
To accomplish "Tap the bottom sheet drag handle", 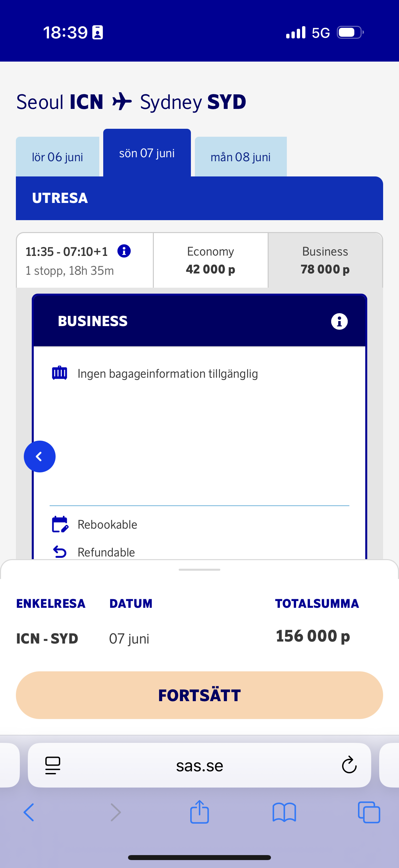I will (x=199, y=569).
